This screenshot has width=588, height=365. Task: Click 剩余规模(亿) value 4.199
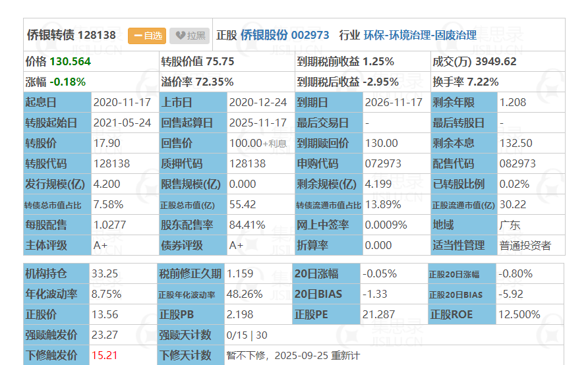[x=378, y=184]
